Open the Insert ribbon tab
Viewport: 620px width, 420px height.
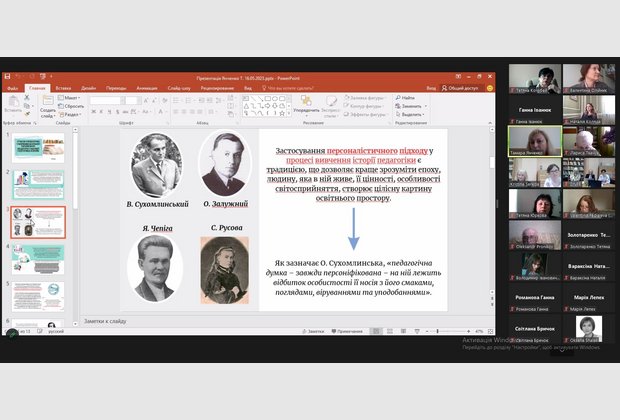coord(63,88)
